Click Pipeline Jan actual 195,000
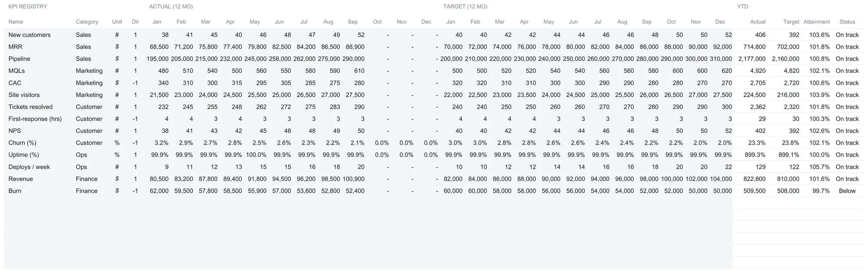Image resolution: width=868 pixels, height=273 pixels. 158,59
